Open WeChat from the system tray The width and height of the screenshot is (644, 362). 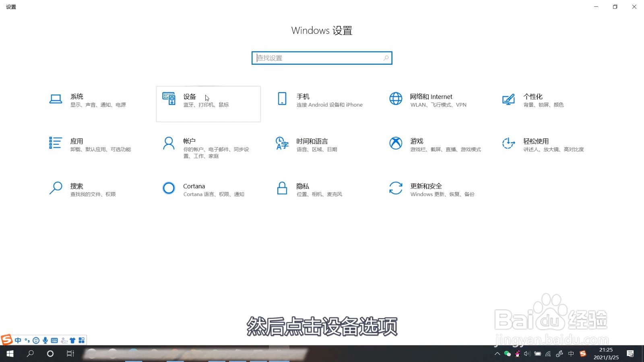[x=507, y=354]
